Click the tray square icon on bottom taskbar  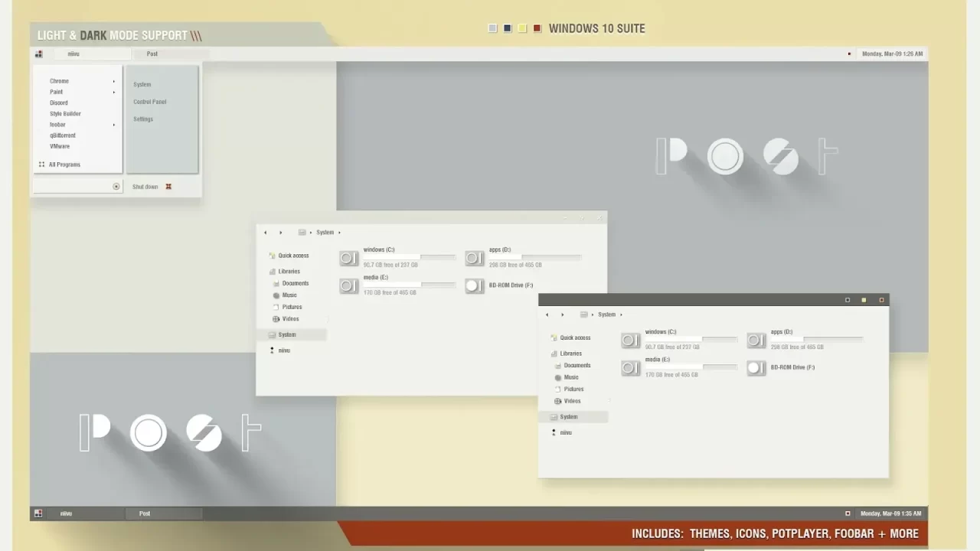(x=848, y=514)
